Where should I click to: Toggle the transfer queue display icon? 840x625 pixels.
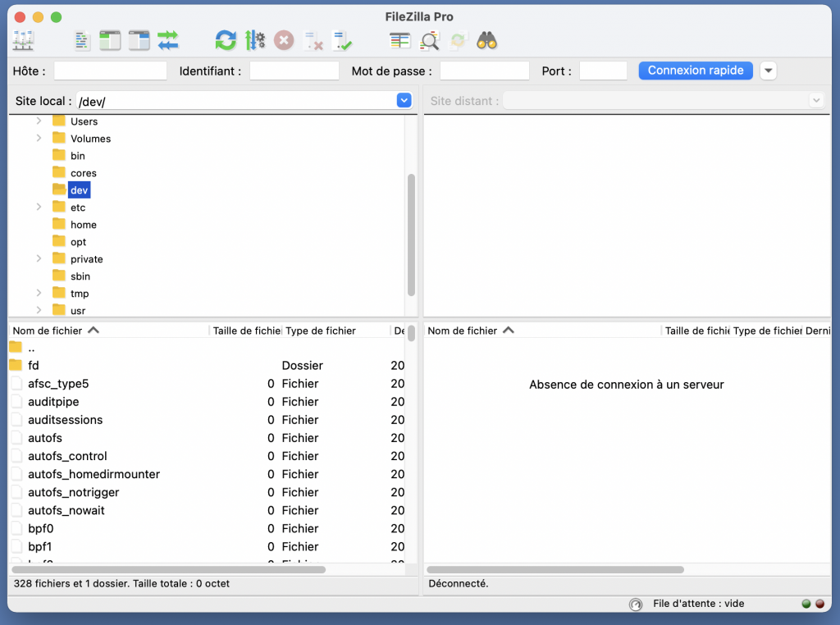click(x=168, y=40)
